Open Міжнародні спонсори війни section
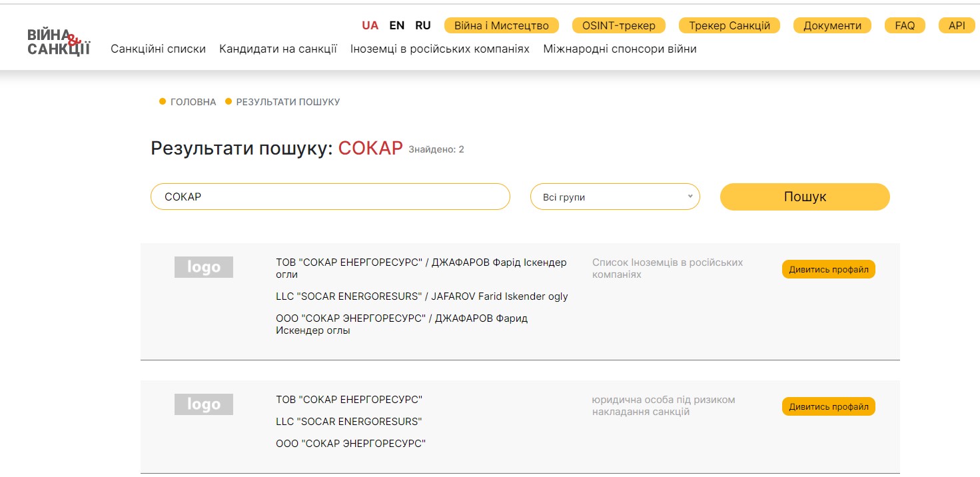The image size is (980, 477). 620,49
